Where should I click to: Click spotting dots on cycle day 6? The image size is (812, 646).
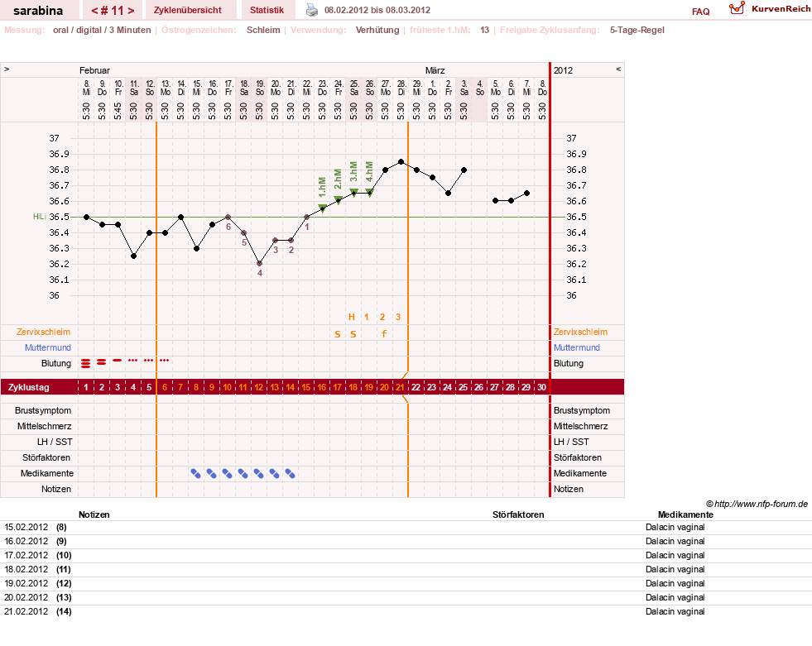(164, 360)
